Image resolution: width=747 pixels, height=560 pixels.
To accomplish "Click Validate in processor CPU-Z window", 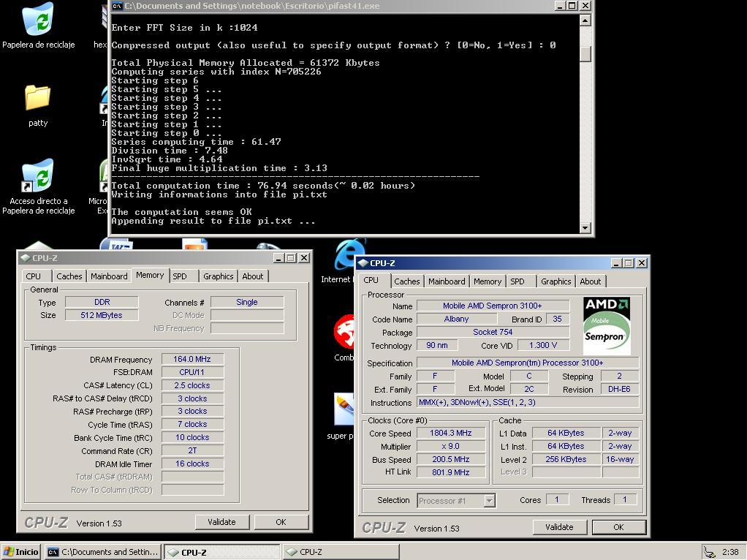I will [559, 527].
